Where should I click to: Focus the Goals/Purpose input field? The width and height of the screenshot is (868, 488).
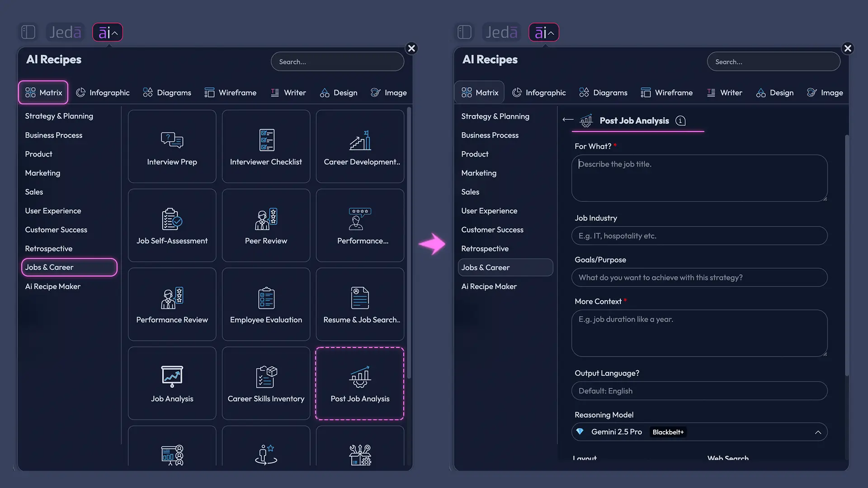click(699, 277)
